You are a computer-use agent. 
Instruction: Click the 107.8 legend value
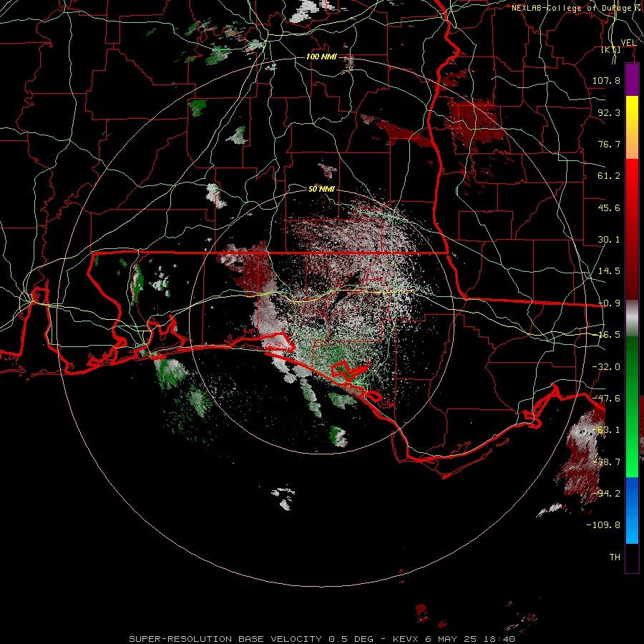[x=606, y=80]
